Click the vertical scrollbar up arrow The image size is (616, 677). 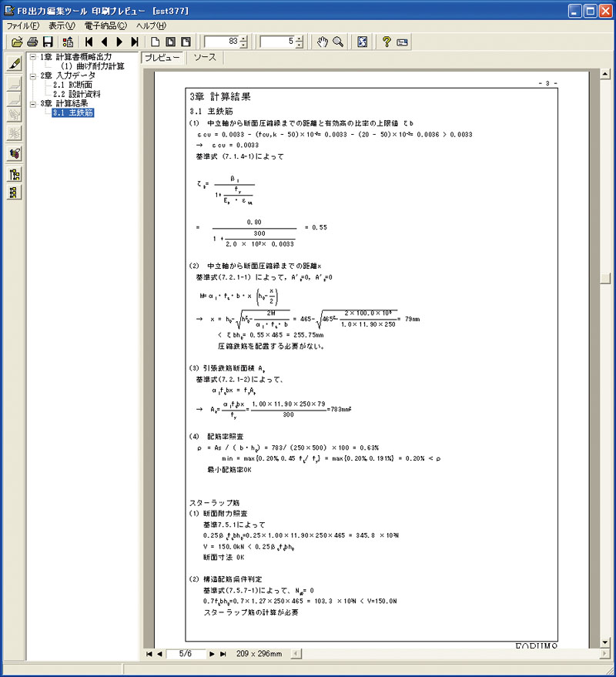point(605,74)
